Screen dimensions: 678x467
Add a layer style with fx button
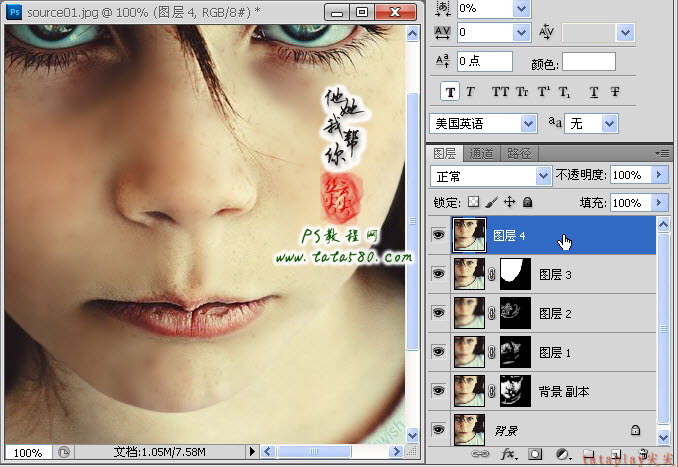click(x=508, y=454)
